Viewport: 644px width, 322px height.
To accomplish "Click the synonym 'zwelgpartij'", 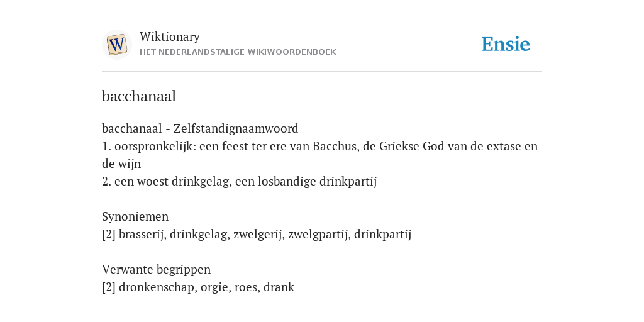I will tap(319, 234).
